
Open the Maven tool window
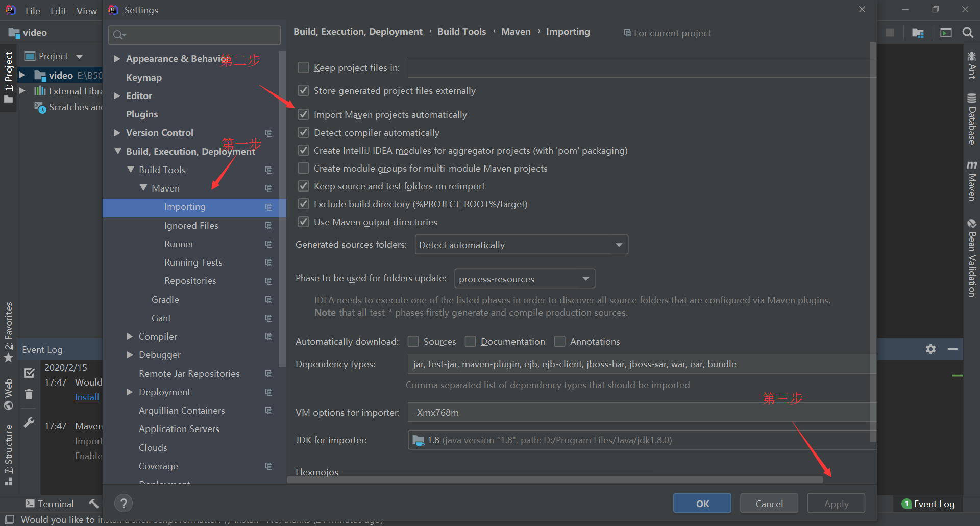972,181
